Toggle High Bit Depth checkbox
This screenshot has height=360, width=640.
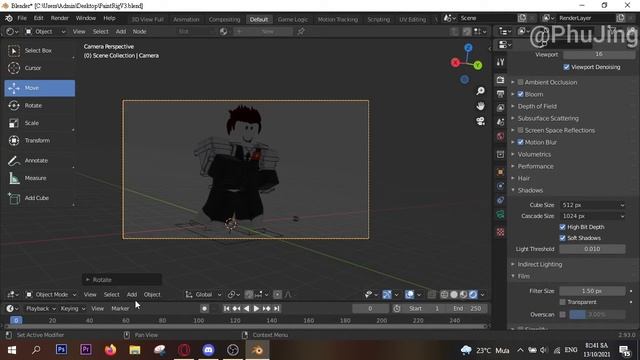562,227
